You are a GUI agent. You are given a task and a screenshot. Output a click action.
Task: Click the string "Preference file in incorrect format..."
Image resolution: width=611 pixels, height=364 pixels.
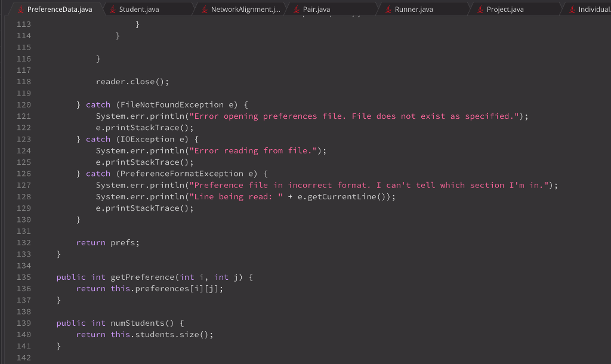click(369, 185)
